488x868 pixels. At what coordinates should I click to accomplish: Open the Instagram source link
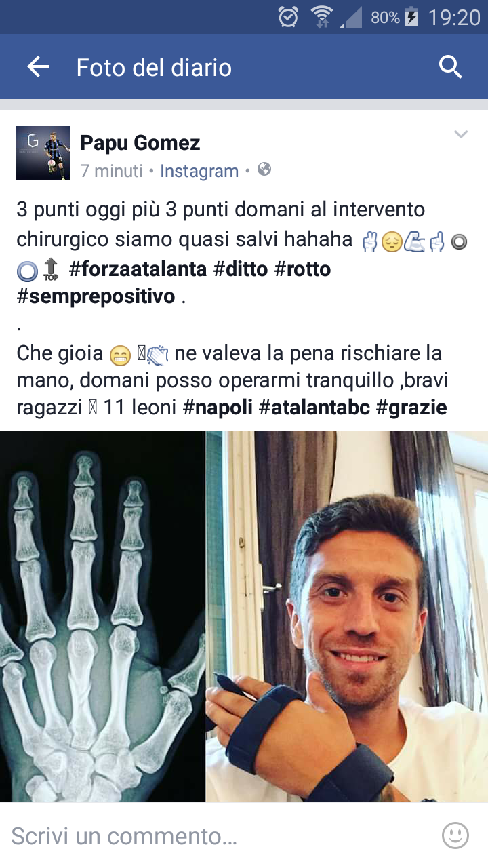[199, 171]
